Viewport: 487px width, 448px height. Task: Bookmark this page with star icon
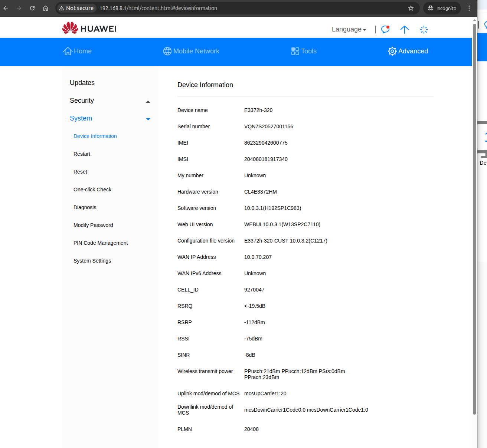pos(411,8)
